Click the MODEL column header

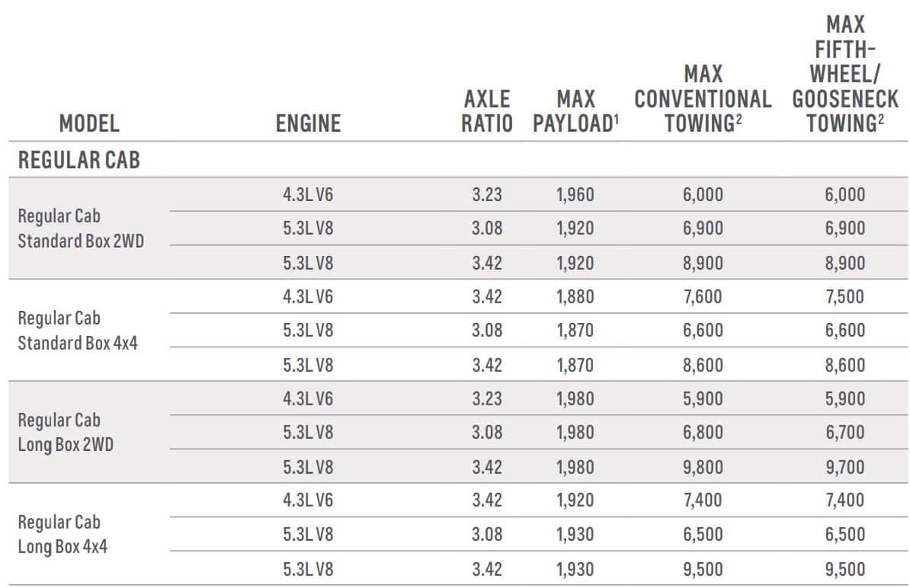[x=89, y=123]
